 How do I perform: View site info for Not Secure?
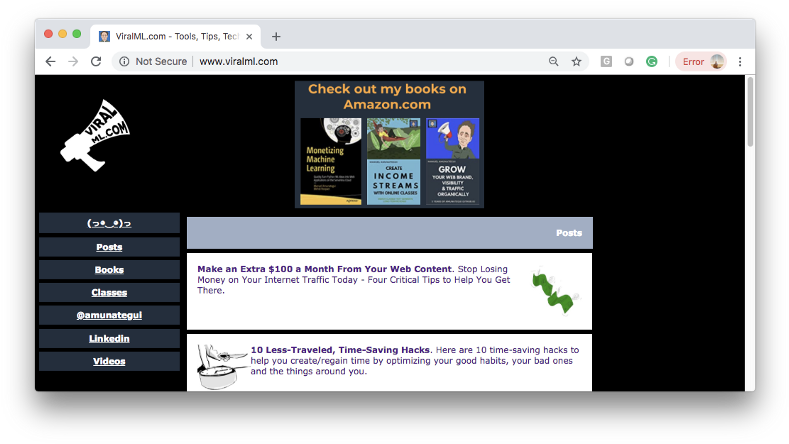coord(124,61)
